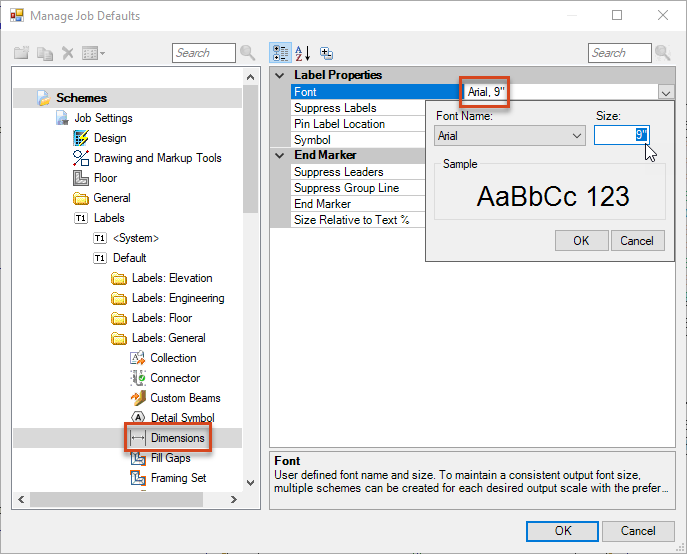Select the Custom Beams label item
The width and height of the screenshot is (687, 554).
pyautogui.click(x=185, y=398)
